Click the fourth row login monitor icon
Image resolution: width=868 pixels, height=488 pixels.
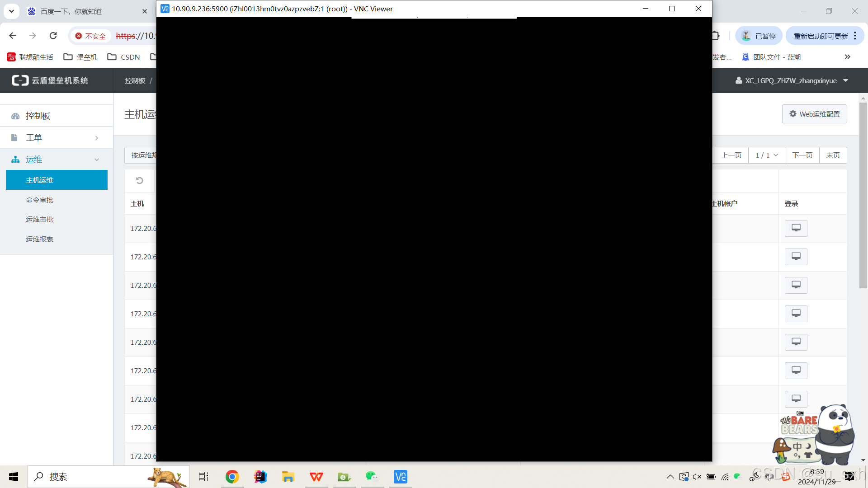[x=796, y=314]
